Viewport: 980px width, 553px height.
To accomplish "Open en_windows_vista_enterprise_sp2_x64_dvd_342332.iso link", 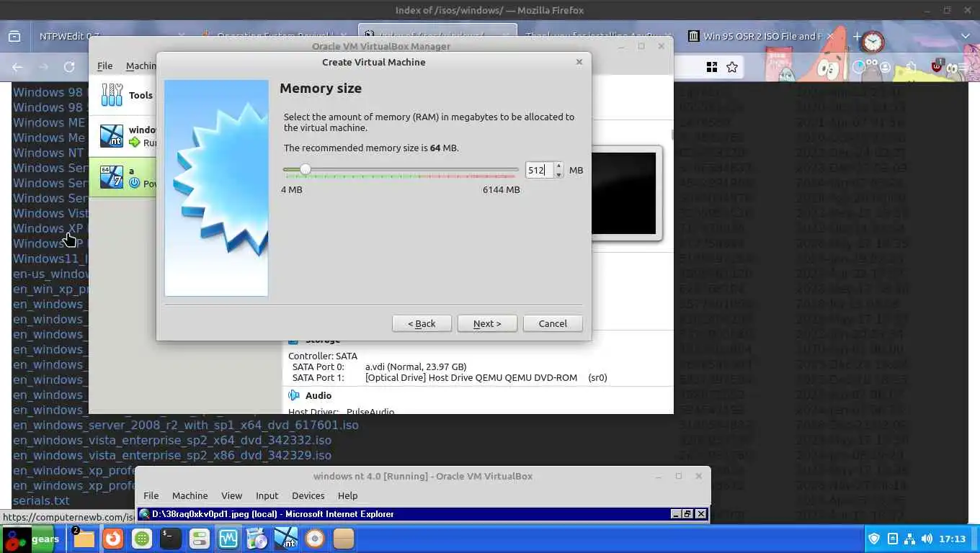I will (x=172, y=440).
